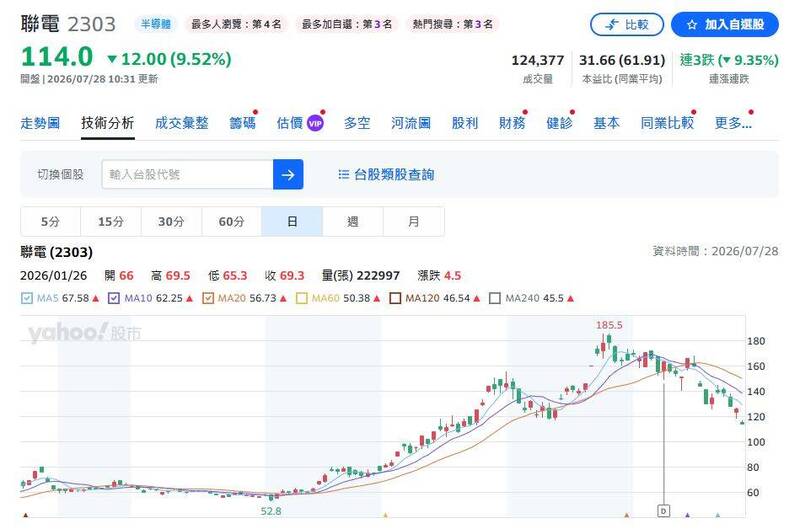Open the 同業比較 tab

[667, 123]
